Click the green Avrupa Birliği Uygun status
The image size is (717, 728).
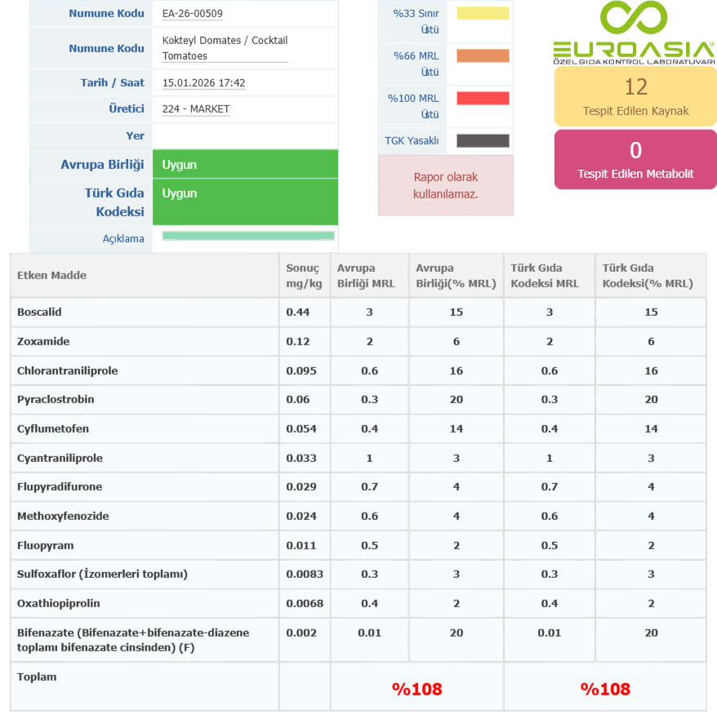(x=245, y=165)
